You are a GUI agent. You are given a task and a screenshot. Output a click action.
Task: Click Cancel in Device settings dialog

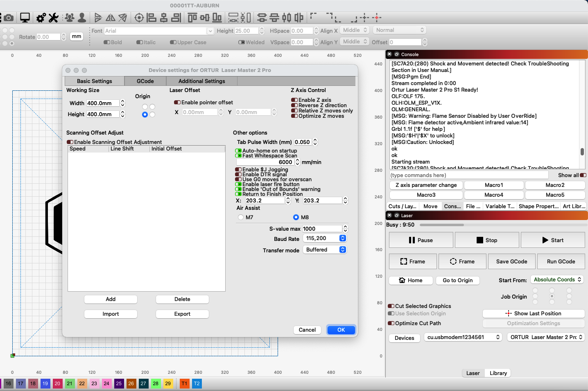(307, 330)
